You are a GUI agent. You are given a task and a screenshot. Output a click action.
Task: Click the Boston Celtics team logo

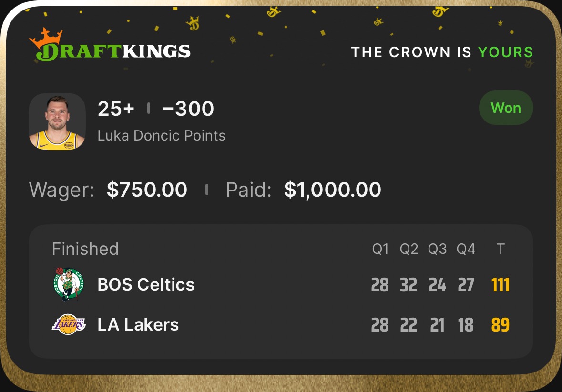click(69, 284)
